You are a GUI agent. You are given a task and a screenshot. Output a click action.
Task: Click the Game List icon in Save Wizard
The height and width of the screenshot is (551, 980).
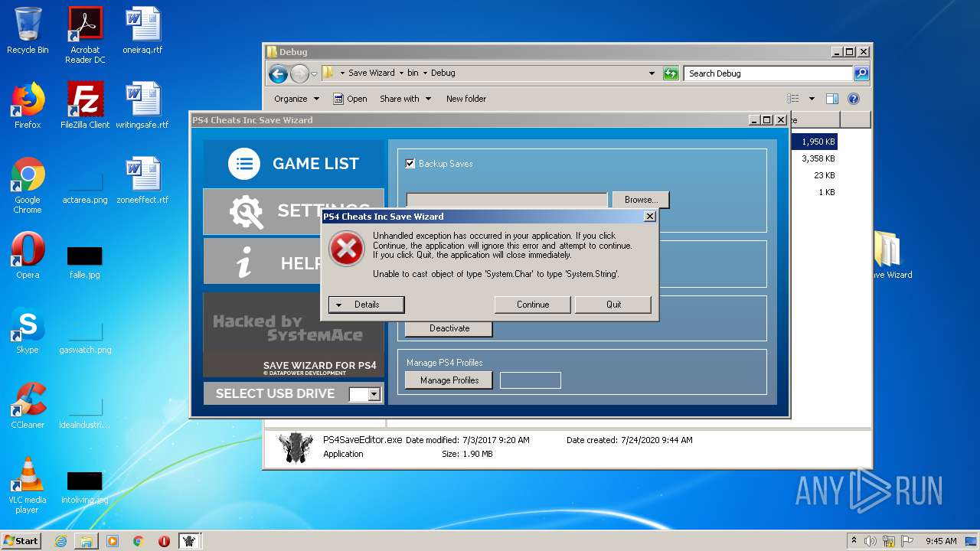[x=244, y=164]
